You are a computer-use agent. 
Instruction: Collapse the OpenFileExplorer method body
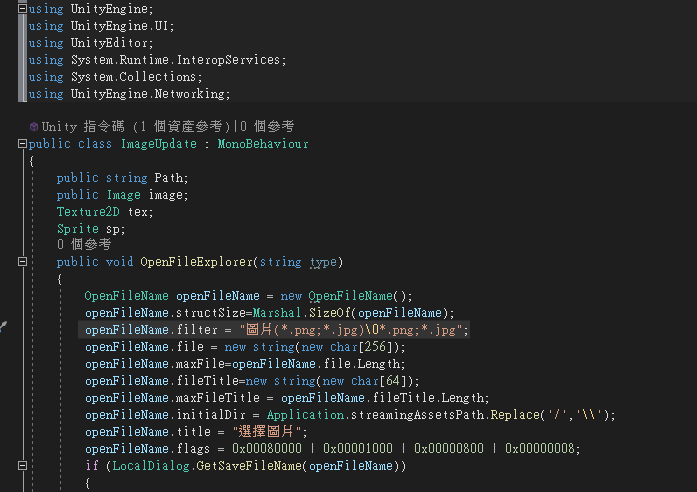click(22, 262)
